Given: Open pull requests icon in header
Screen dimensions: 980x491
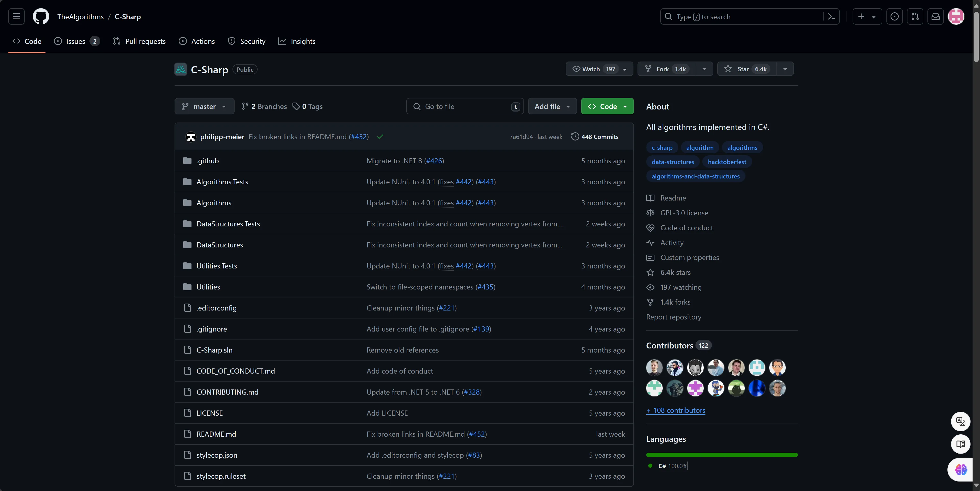Looking at the screenshot, I should [x=915, y=16].
